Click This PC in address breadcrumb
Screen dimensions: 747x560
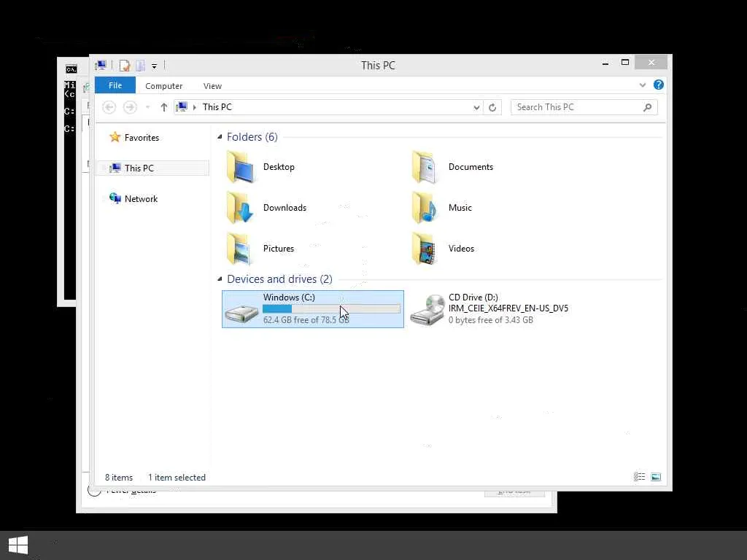click(x=217, y=107)
